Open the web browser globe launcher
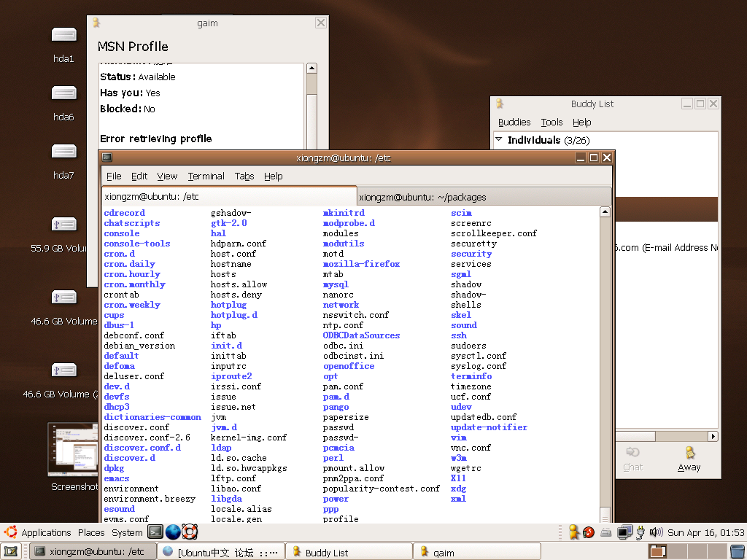747x560 pixels. tap(172, 532)
